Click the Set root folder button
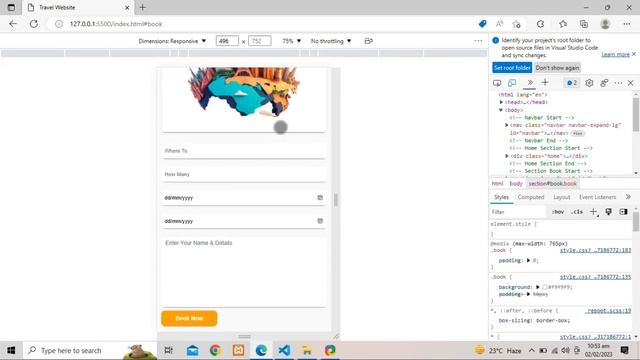The height and width of the screenshot is (360, 640). pyautogui.click(x=512, y=68)
